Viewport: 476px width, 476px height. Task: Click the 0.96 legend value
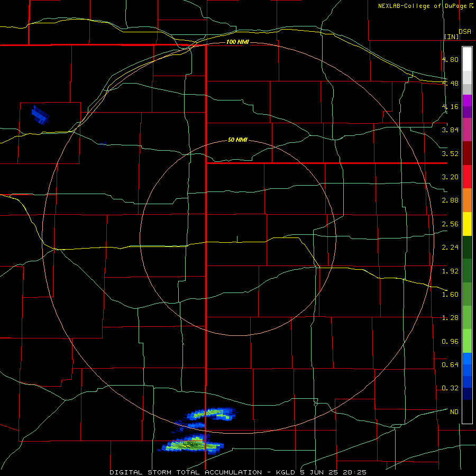pos(450,342)
